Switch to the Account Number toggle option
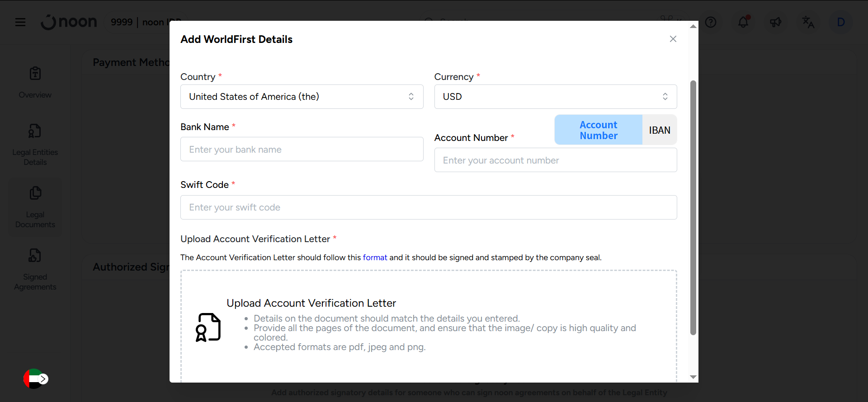This screenshot has width=868, height=402. [x=598, y=130]
